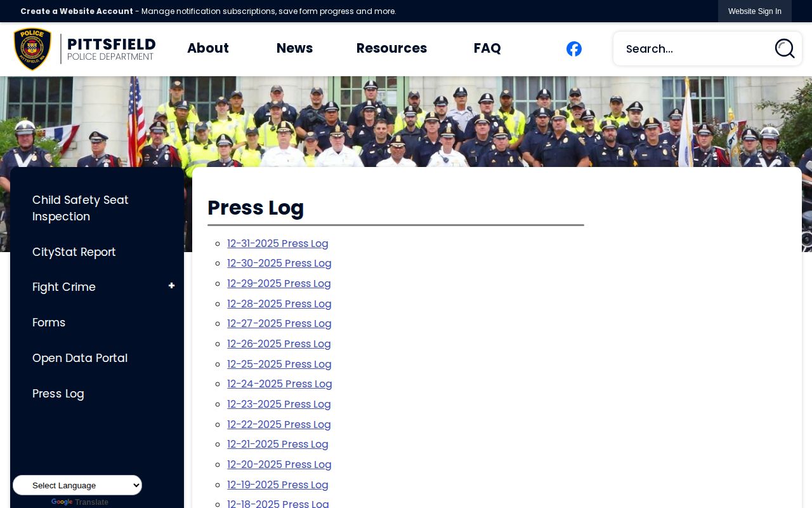Open the 12-29-2025 Press Log
The image size is (812, 508).
point(279,284)
